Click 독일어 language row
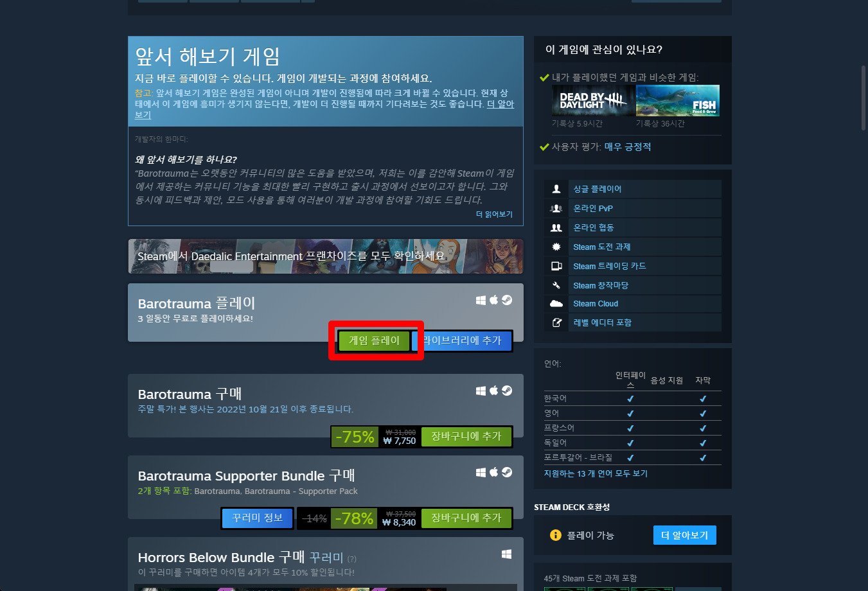The width and height of the screenshot is (868, 591). (632, 443)
